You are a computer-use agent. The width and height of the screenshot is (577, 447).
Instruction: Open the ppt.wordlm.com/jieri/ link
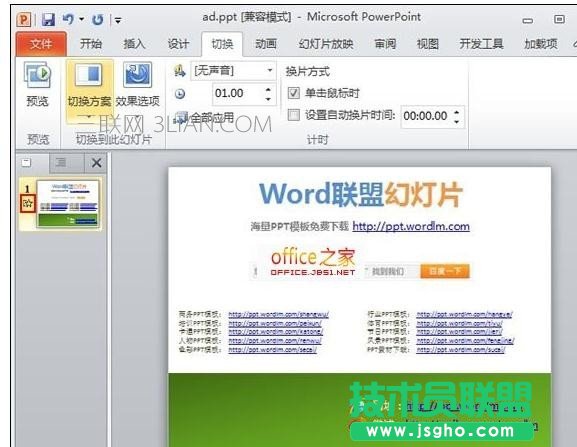(x=460, y=332)
